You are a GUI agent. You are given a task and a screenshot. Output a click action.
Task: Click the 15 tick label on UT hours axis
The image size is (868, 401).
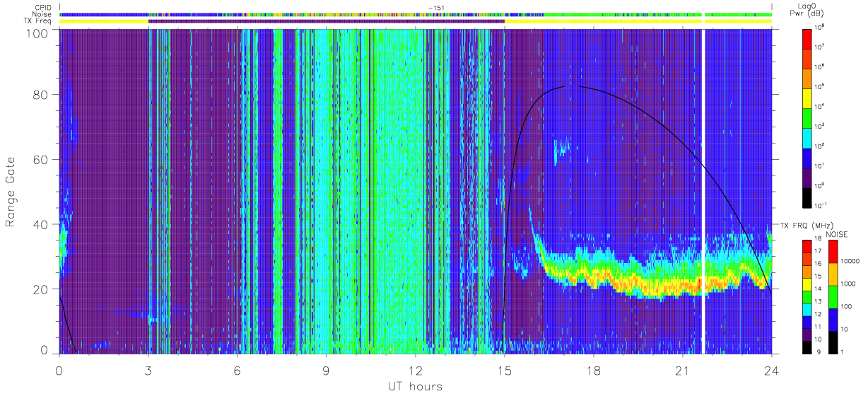point(505,371)
